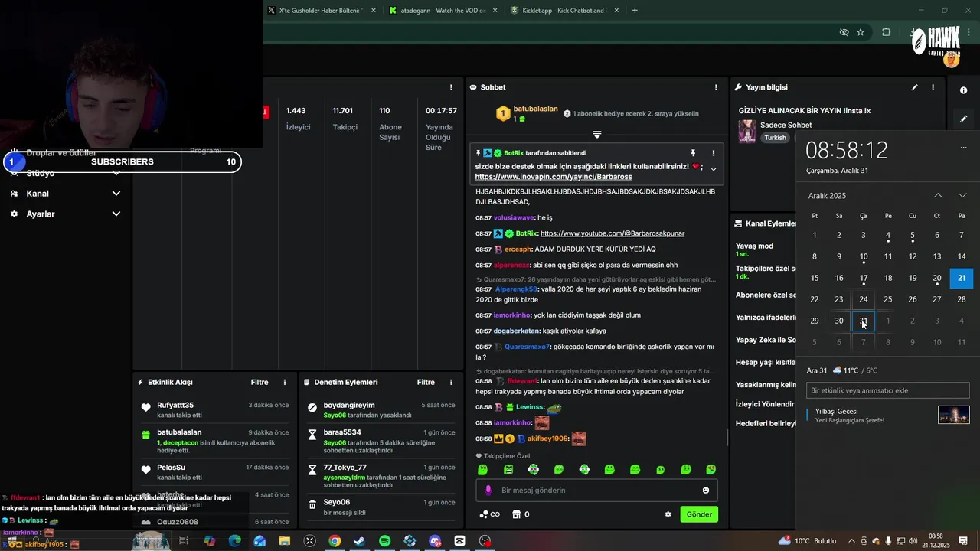
Task: Open Google Chrome taskbar icon
Action: click(335, 541)
